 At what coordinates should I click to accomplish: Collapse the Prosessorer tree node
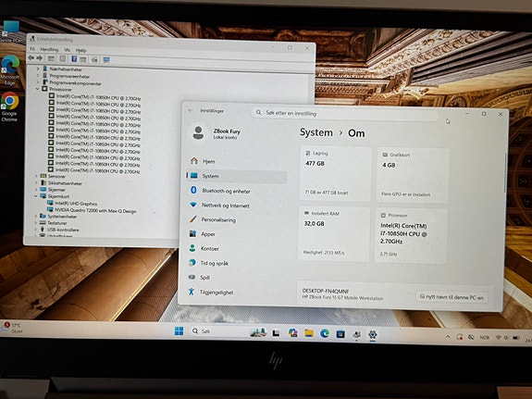[37, 89]
